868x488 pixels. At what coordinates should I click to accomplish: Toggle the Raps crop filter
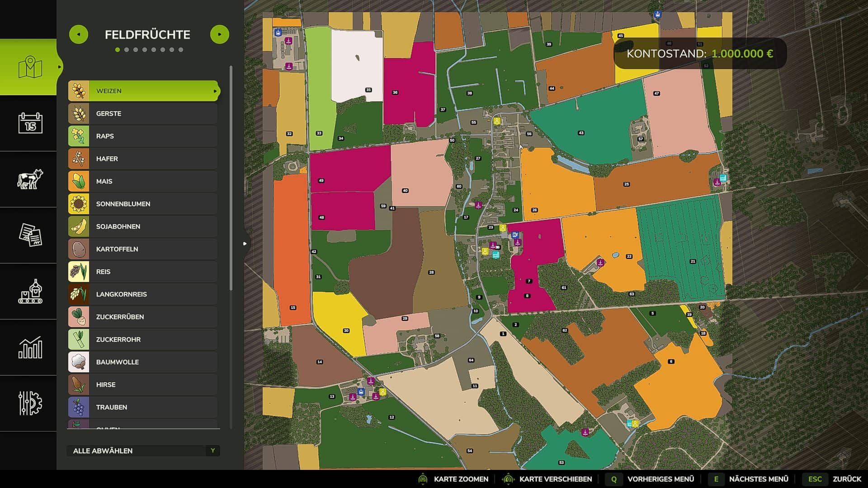(x=143, y=136)
